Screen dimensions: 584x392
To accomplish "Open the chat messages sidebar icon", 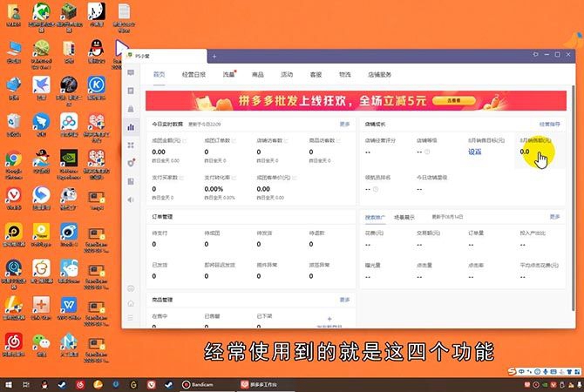I will [x=131, y=72].
